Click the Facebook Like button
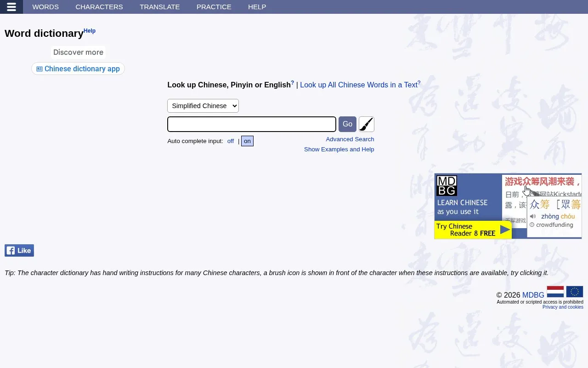 (x=19, y=250)
